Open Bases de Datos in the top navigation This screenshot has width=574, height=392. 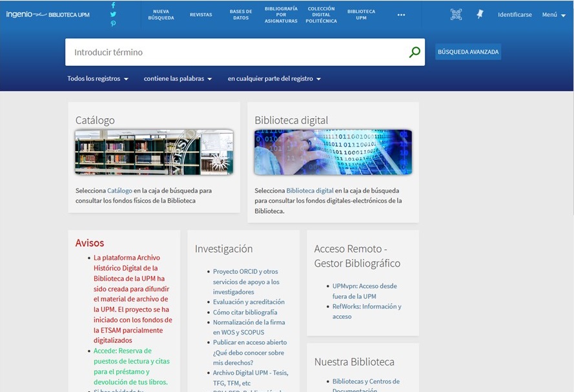coord(241,15)
